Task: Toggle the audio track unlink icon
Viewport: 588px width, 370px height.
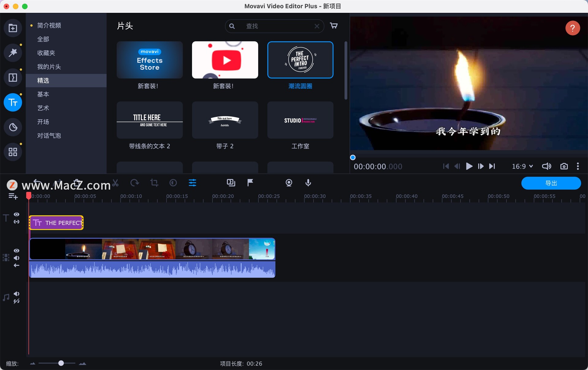Action: tap(17, 301)
